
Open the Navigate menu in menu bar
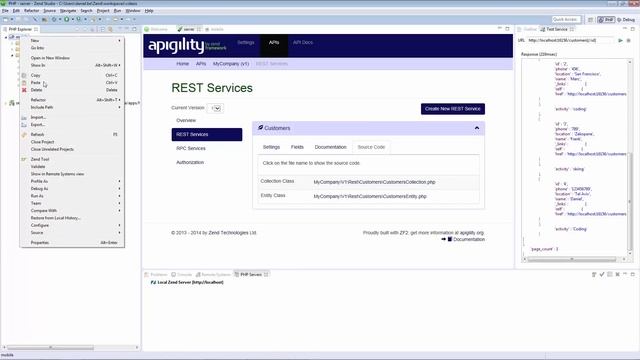pos(68,11)
